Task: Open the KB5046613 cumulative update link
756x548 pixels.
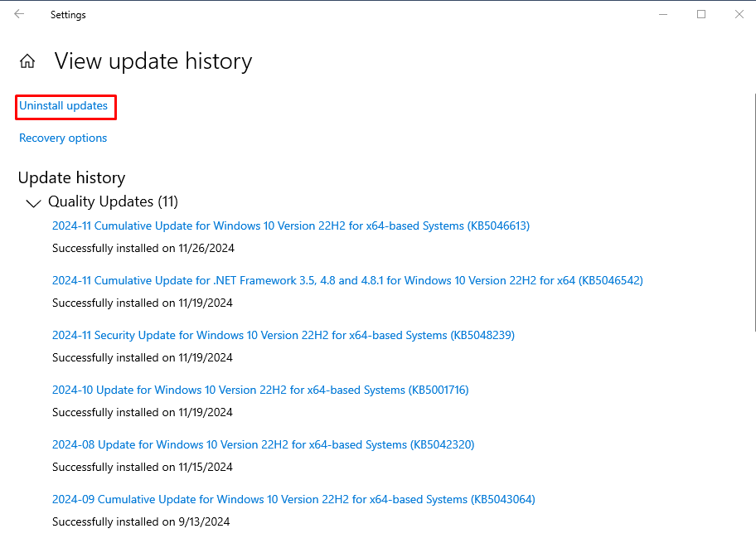Action: [290, 226]
